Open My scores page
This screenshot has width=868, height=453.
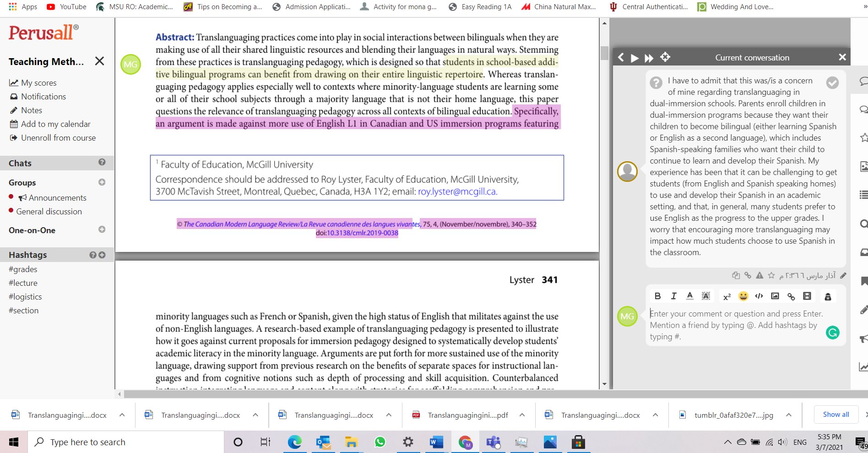pos(33,83)
